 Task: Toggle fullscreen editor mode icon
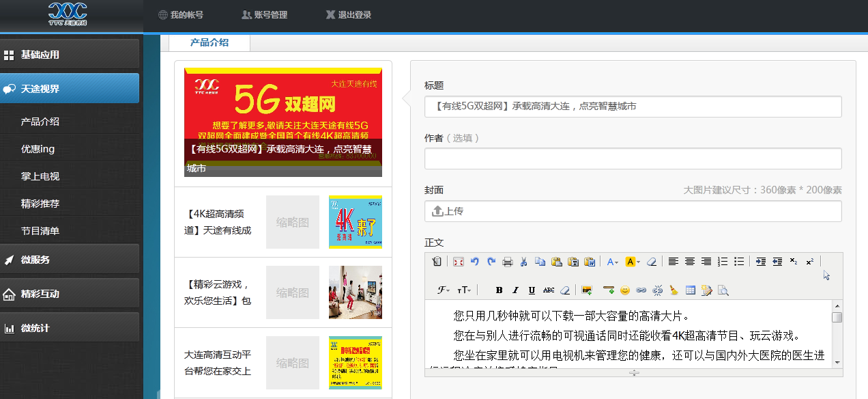coord(458,262)
